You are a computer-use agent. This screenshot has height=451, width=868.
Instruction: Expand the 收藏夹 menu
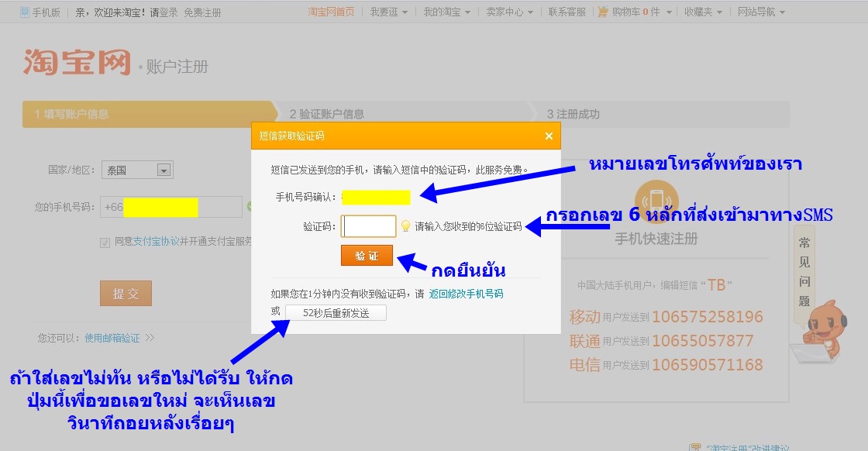[x=703, y=12]
